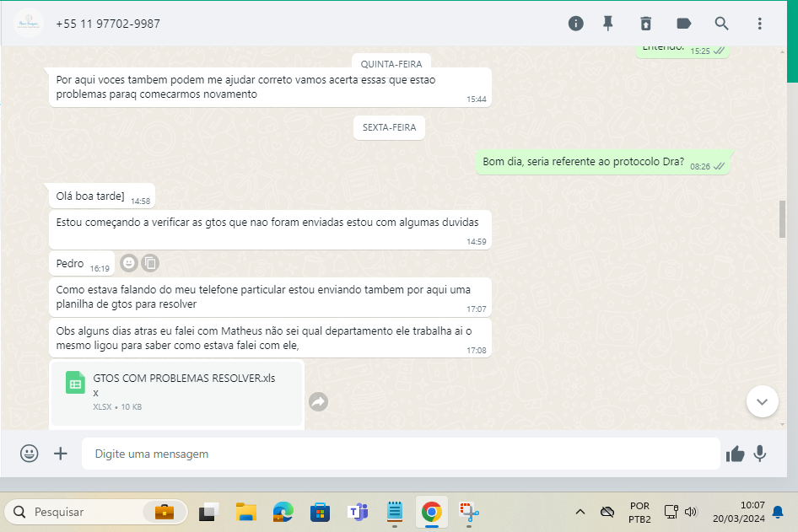The height and width of the screenshot is (532, 798).
Task: Click the Digite uma mensagem field
Action: (x=401, y=454)
